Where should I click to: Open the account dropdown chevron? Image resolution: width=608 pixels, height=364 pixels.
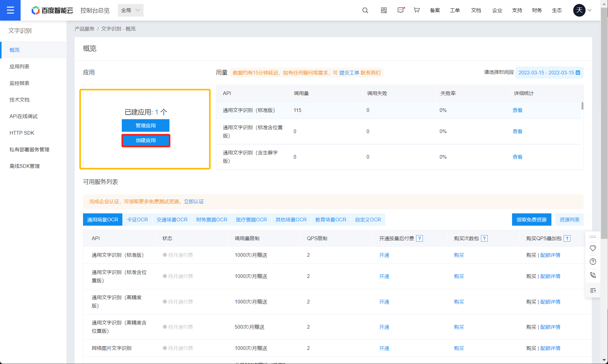click(590, 10)
